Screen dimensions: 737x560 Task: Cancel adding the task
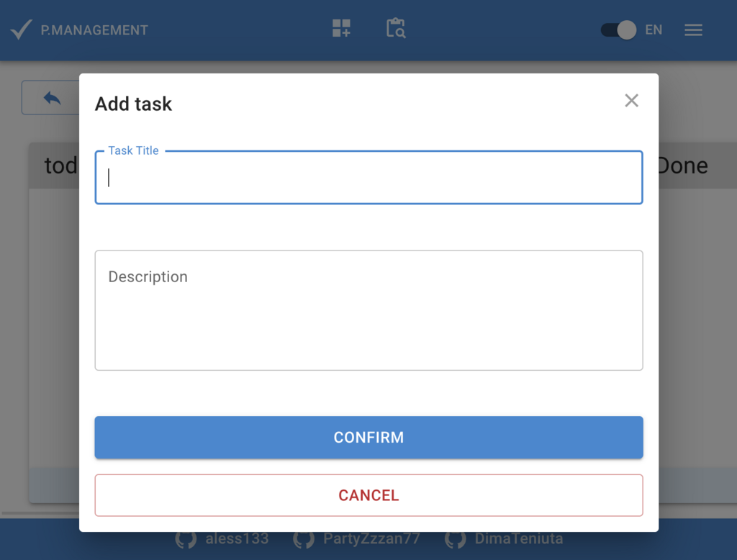368,495
